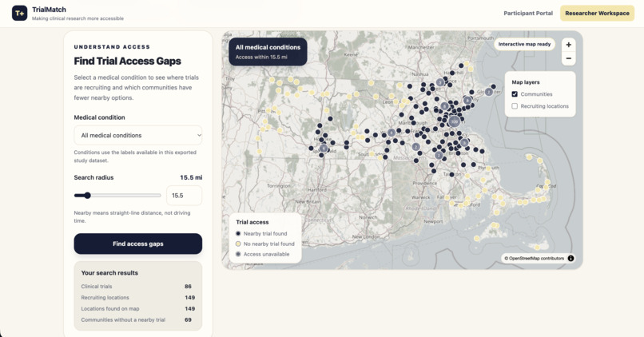Click the Nearby trial found legend entry
This screenshot has width=644, height=337.
261,233
